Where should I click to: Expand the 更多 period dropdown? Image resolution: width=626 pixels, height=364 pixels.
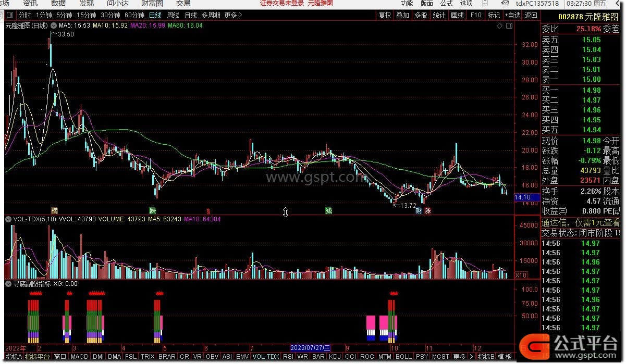click(233, 15)
